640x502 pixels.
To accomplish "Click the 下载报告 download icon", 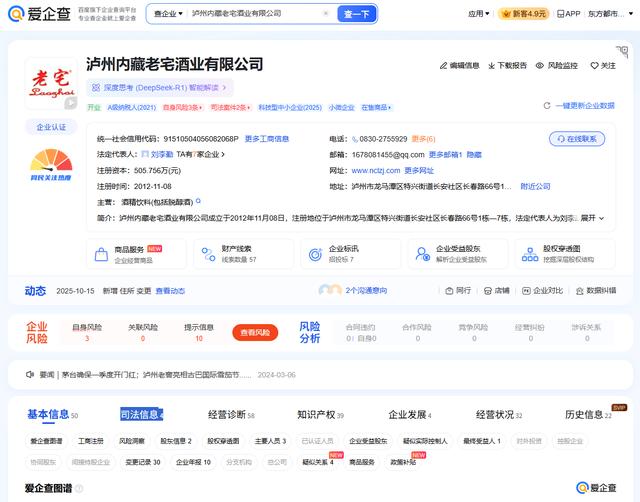I will (x=491, y=66).
